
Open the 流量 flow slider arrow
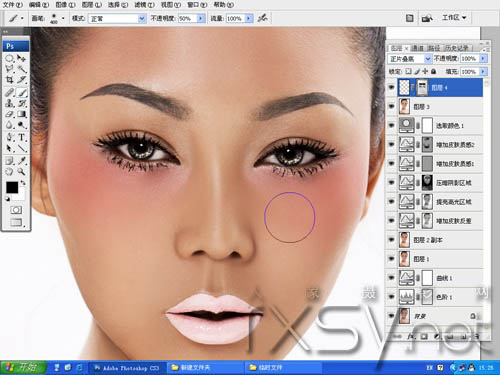[249, 18]
